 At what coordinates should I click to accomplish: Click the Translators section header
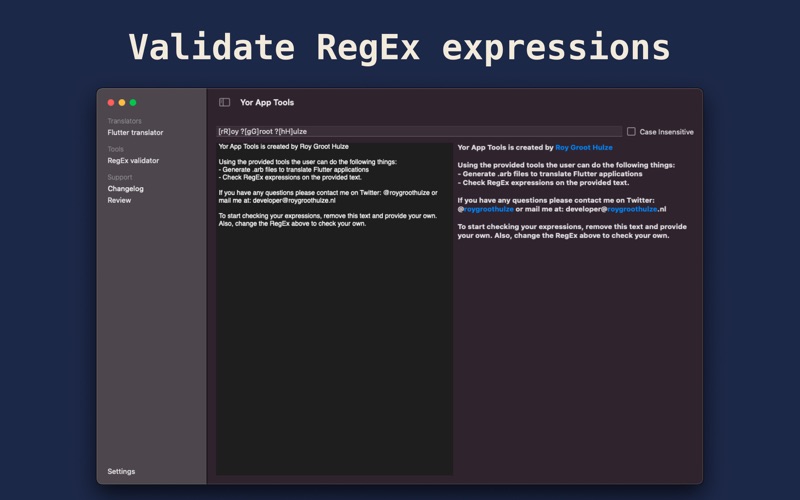[x=125, y=121]
